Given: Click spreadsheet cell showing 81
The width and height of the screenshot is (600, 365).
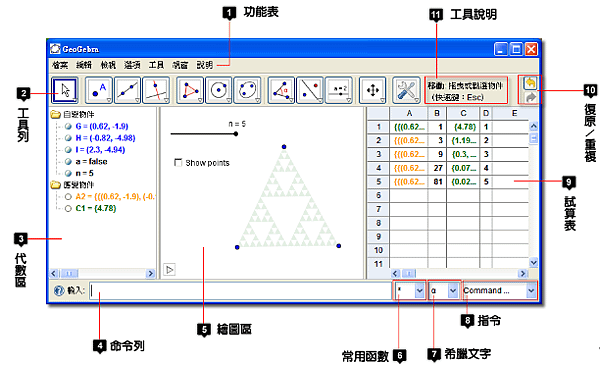Looking at the screenshot, I should [x=437, y=182].
